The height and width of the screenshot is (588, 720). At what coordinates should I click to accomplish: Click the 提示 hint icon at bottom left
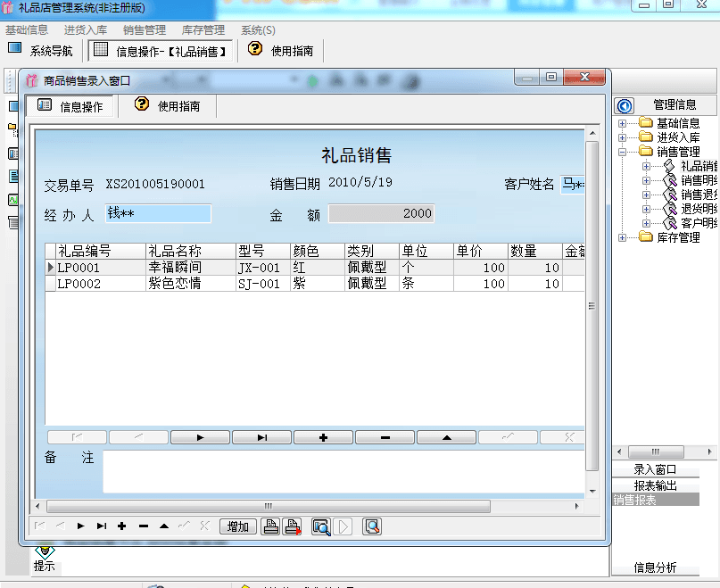pyautogui.click(x=45, y=551)
